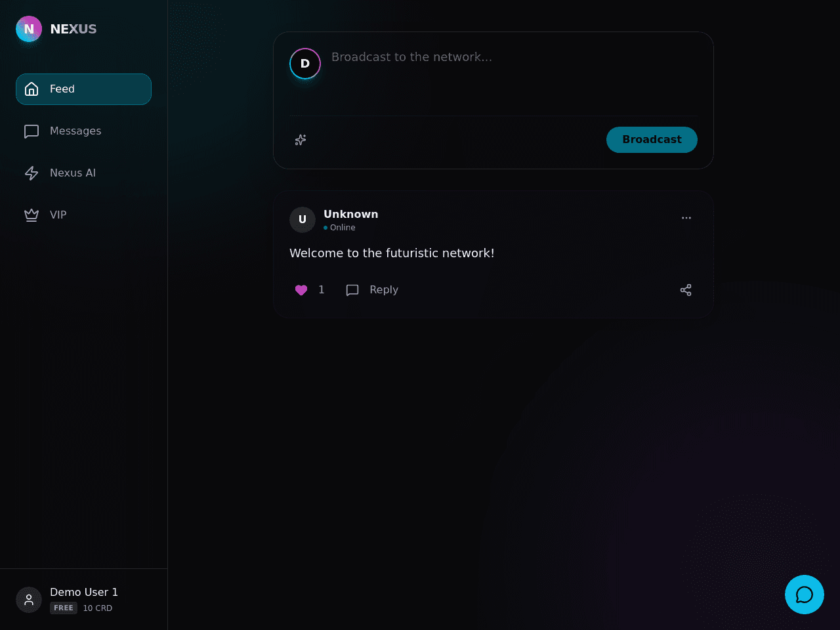840x630 pixels.
Task: Toggle the heart like on the post
Action: 301,290
